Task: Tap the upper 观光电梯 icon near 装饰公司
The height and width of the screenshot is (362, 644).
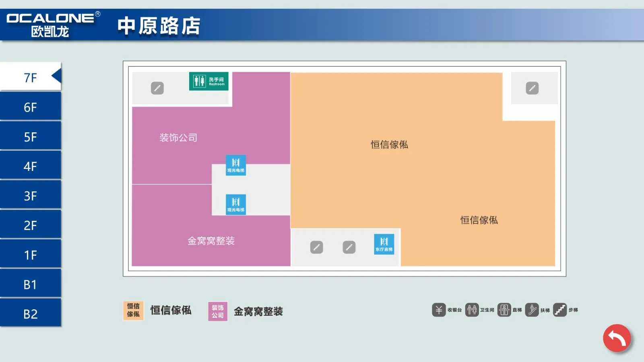Action: [x=236, y=165]
